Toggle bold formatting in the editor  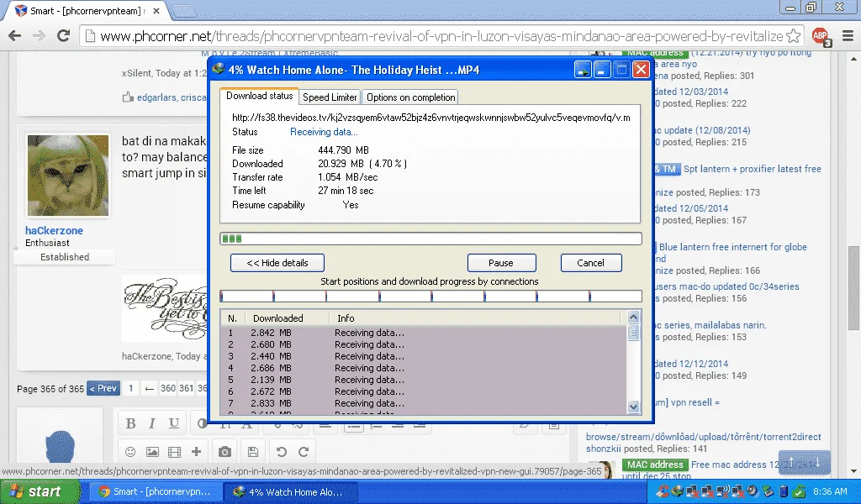130,423
